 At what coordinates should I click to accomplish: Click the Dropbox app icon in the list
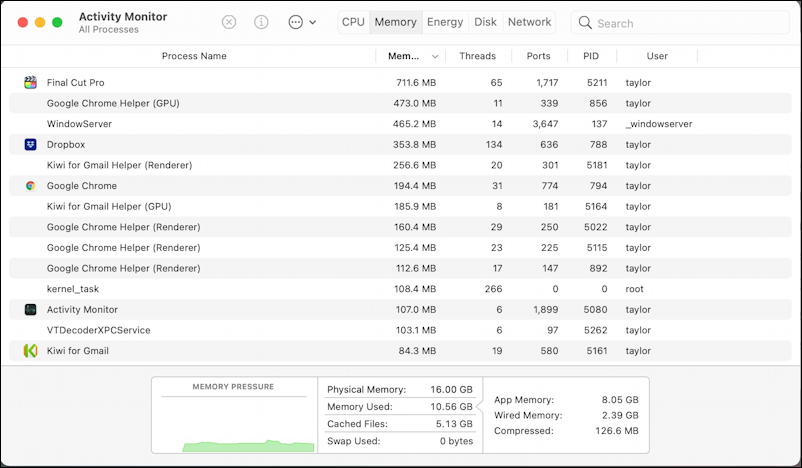31,144
